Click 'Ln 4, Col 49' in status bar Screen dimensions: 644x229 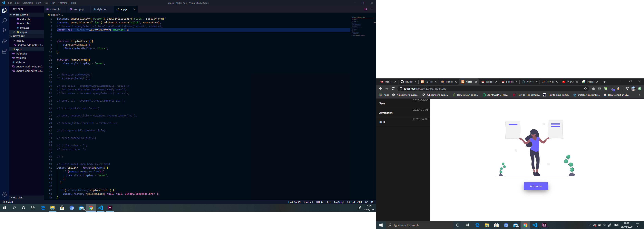(294, 202)
